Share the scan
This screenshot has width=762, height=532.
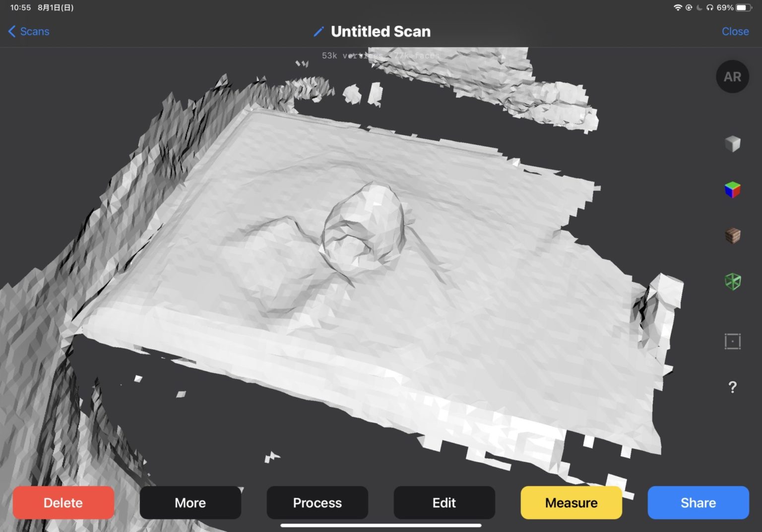pyautogui.click(x=698, y=502)
